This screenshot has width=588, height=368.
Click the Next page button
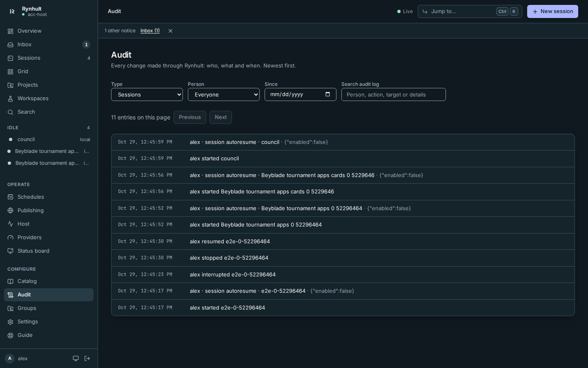pos(220,117)
